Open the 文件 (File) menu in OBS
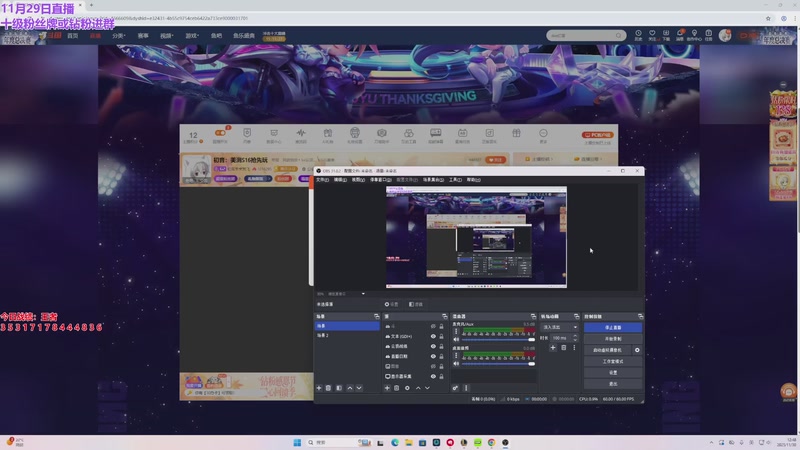 tap(322, 180)
